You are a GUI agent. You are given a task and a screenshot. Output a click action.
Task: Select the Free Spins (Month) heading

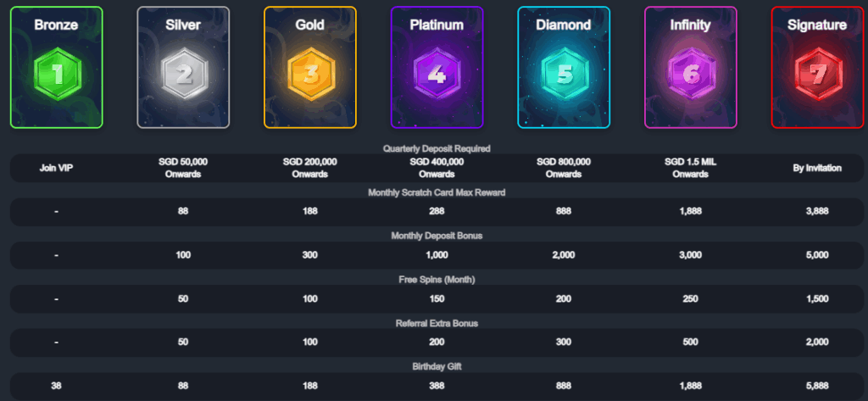pos(437,279)
